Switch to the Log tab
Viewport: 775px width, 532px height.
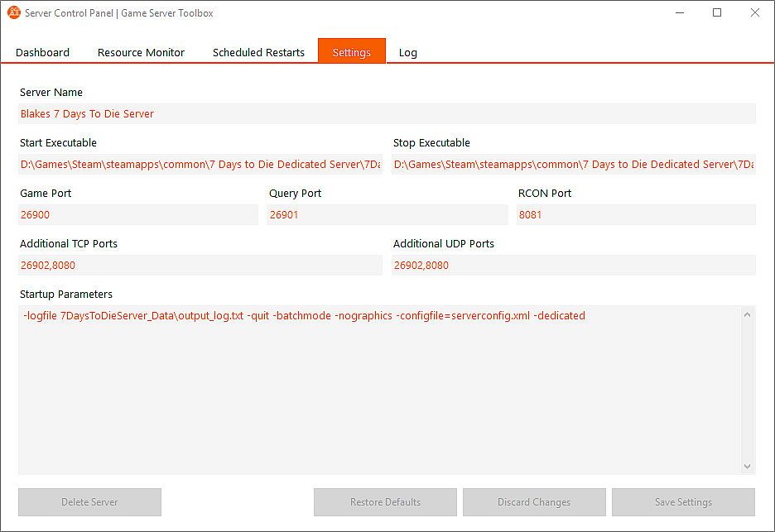[x=407, y=52]
